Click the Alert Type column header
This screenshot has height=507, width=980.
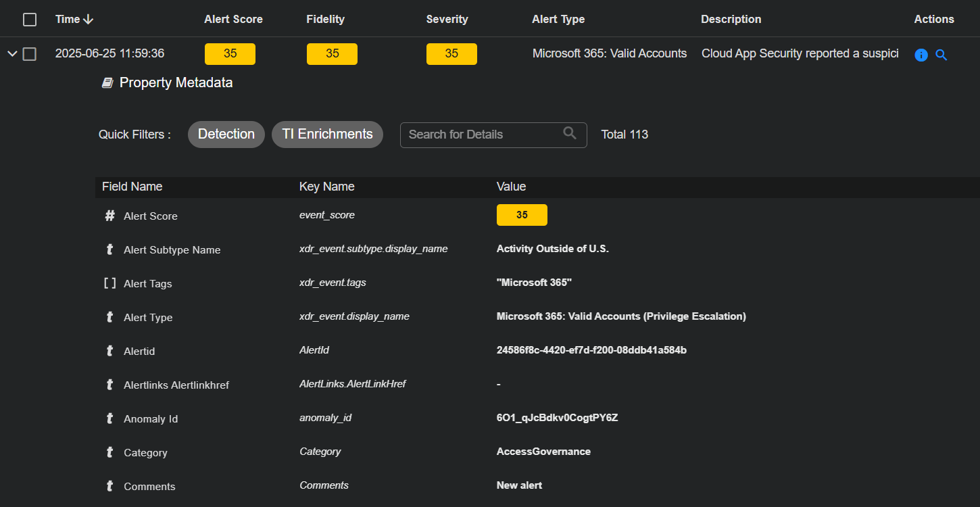[x=558, y=20]
